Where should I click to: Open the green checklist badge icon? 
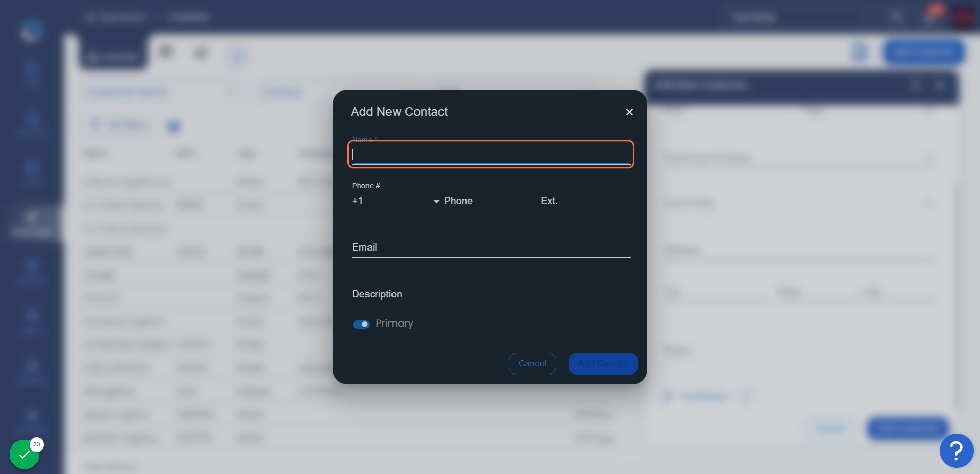pos(24,454)
